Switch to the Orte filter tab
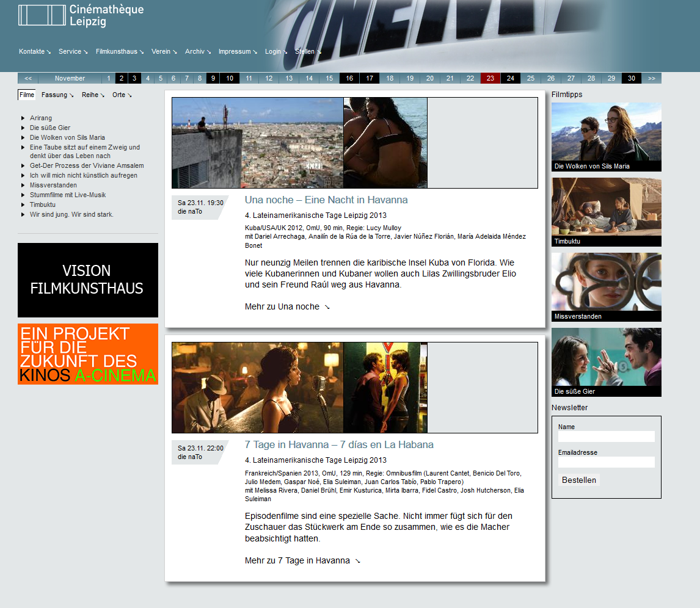 pyautogui.click(x=122, y=95)
